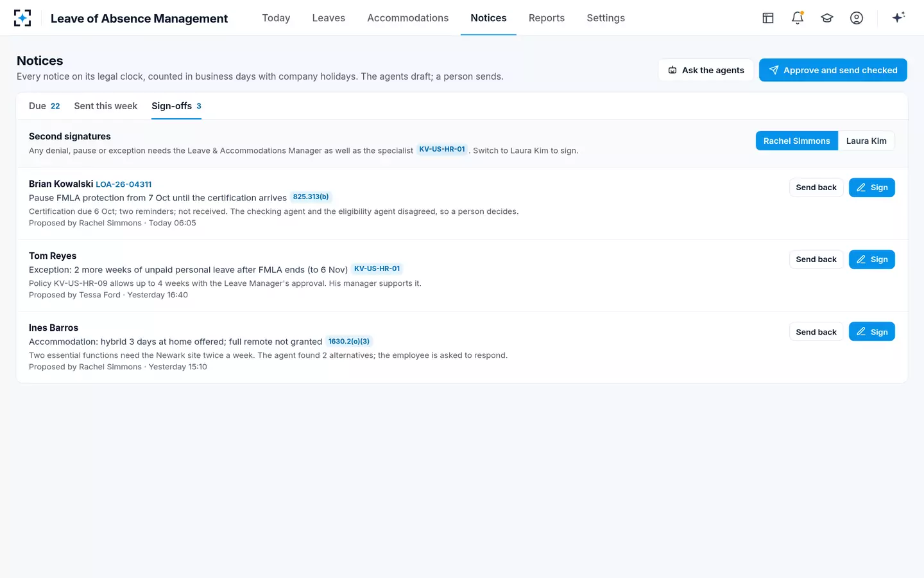This screenshot has height=578, width=924.
Task: Click Ask the agents button
Action: tap(706, 70)
